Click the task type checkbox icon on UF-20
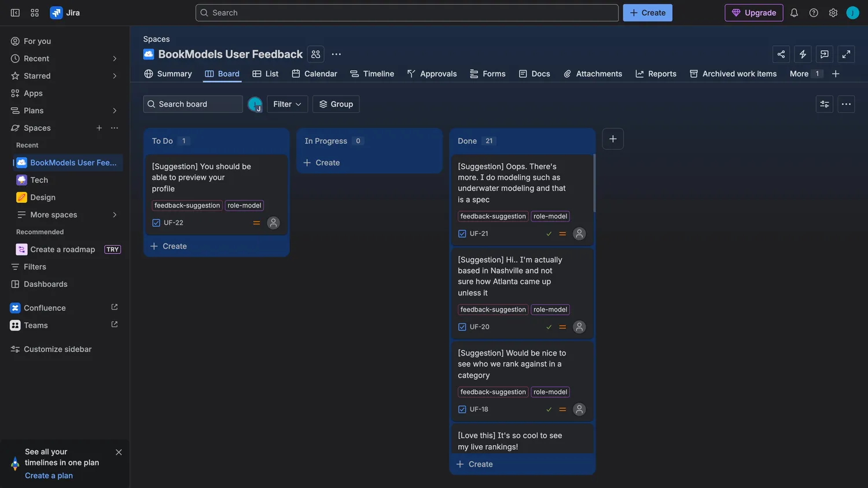The height and width of the screenshot is (488, 868). 462,327
